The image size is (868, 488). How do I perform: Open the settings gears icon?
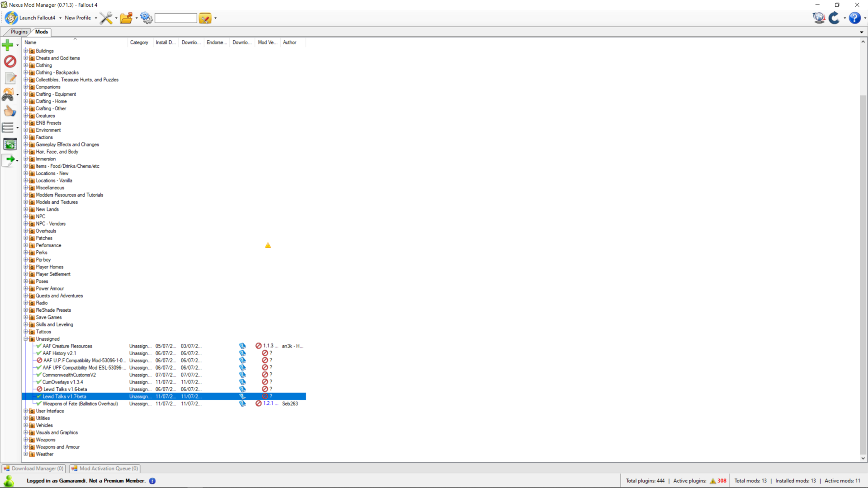click(x=146, y=18)
